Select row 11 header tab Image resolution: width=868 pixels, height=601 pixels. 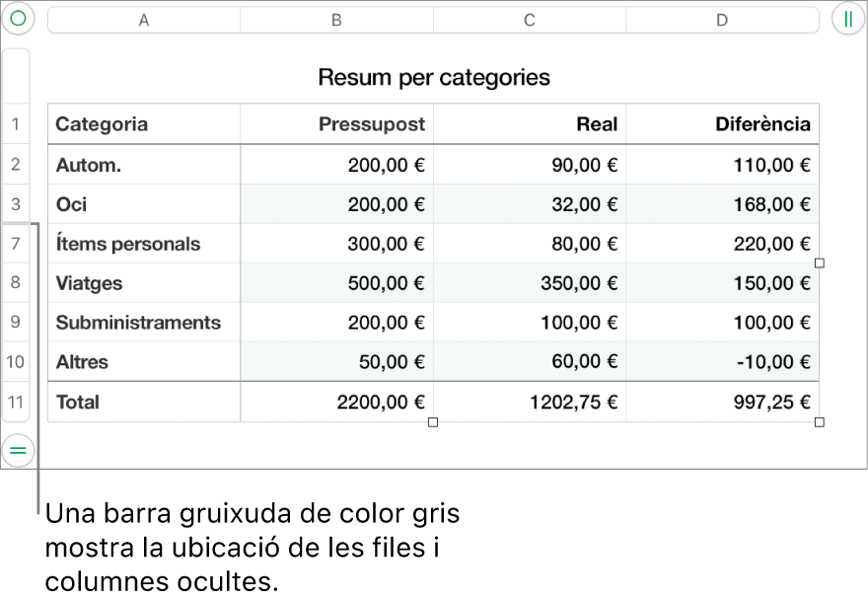click(16, 402)
